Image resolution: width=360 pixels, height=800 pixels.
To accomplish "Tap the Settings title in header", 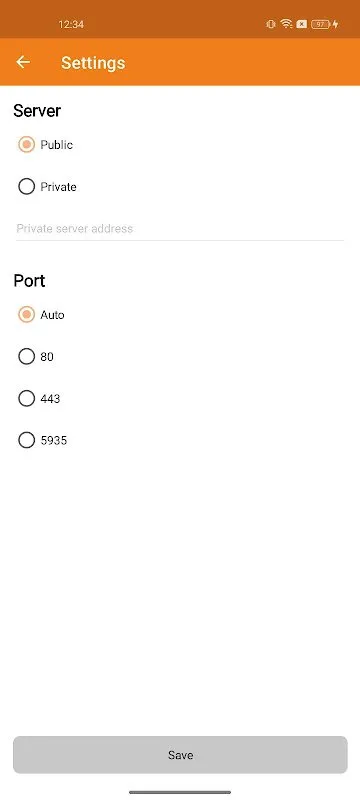I will point(93,63).
